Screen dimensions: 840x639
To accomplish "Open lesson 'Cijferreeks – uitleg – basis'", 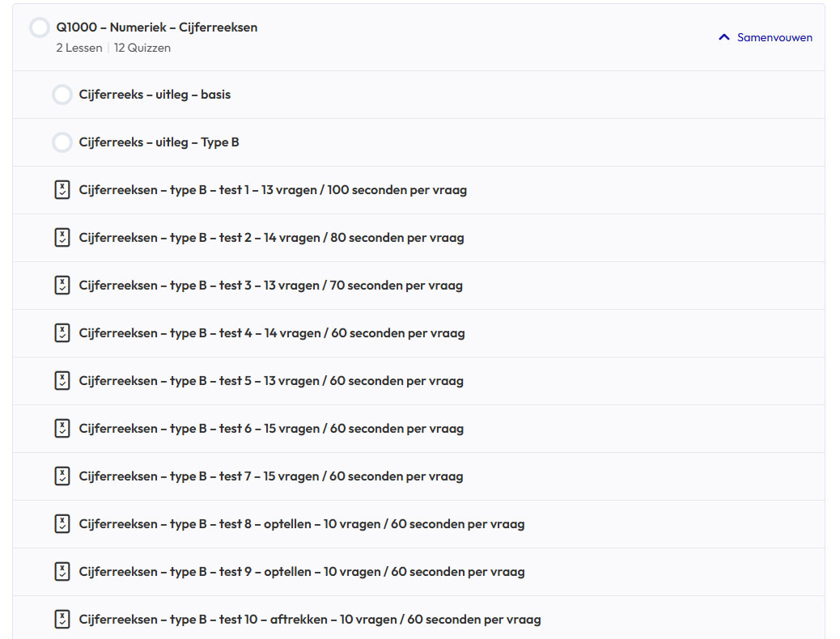I will 155,95.
